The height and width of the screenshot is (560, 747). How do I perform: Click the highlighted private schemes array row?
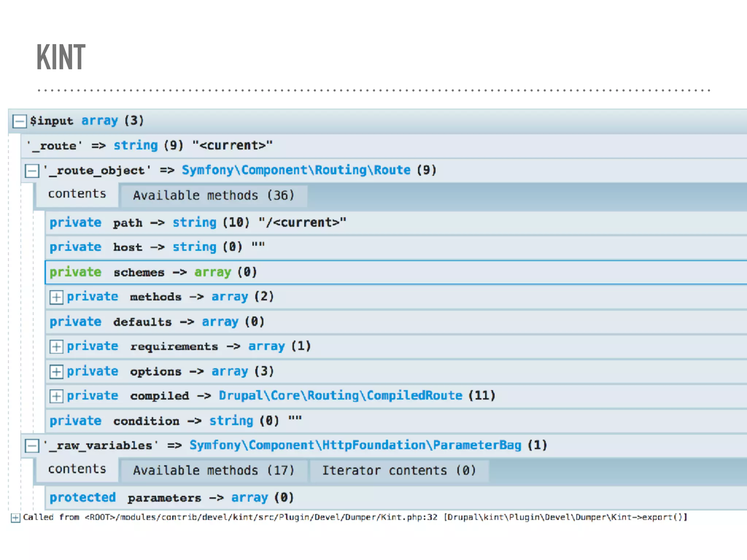tap(153, 272)
